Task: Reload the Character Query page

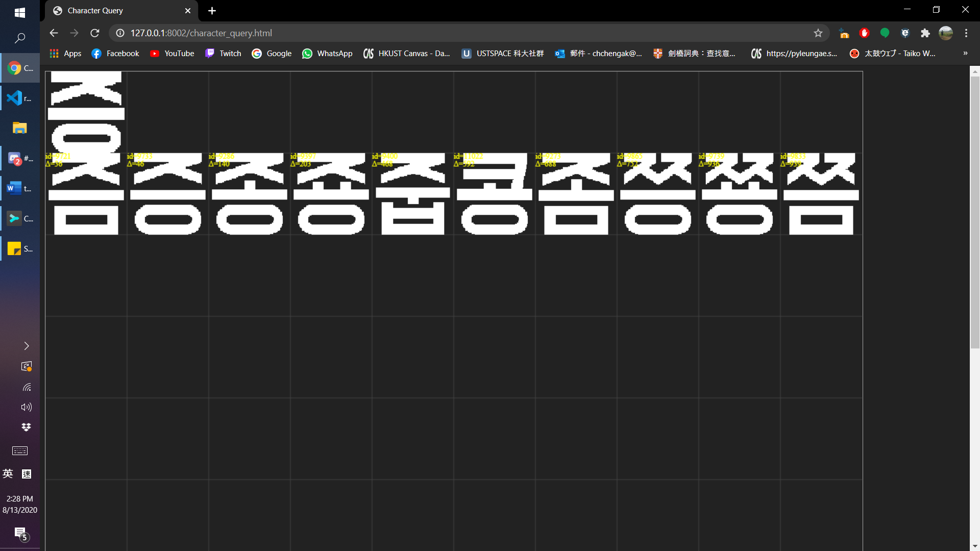Action: 95,33
